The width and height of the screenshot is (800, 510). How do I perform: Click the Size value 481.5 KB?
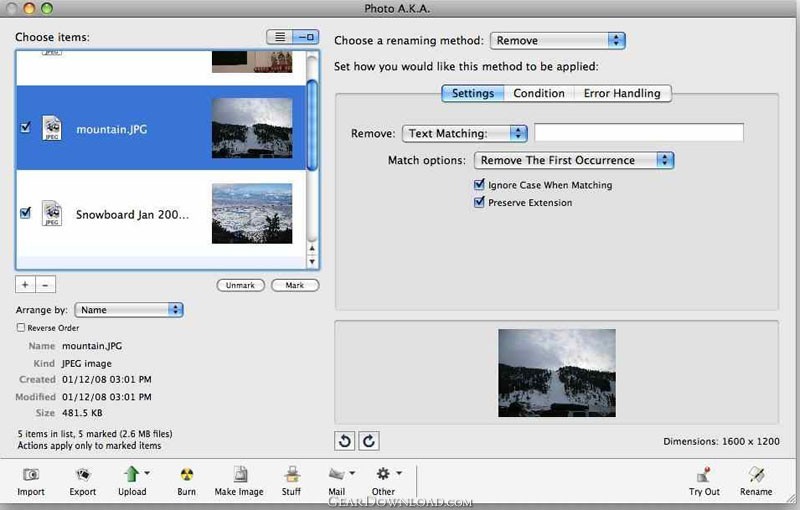82,413
